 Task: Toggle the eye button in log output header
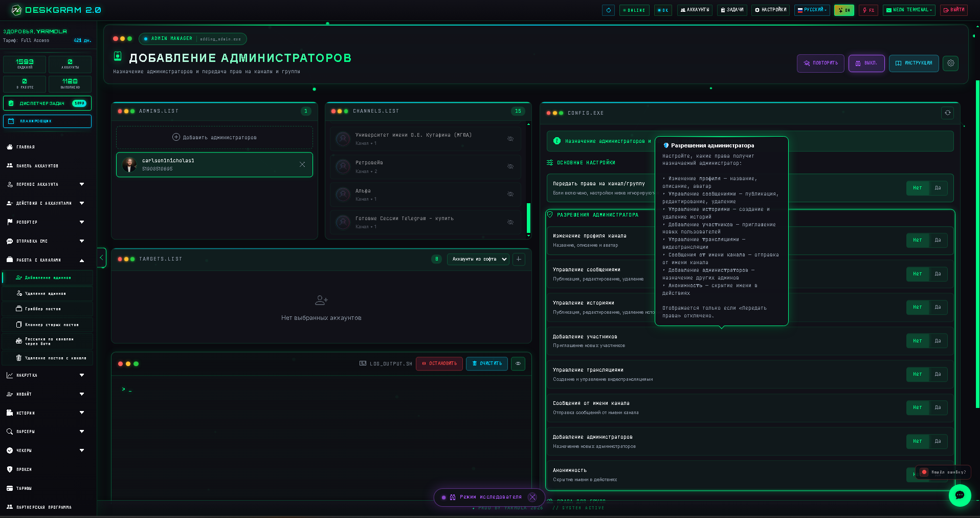pos(518,363)
